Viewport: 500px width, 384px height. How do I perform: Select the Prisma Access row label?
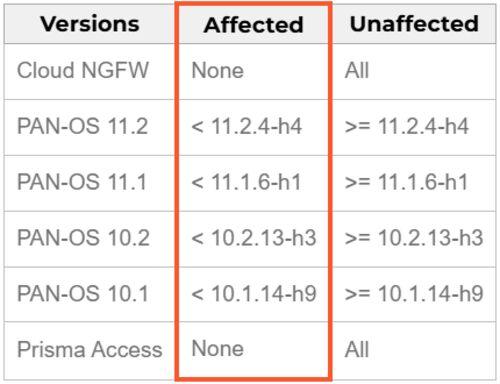coord(90,350)
